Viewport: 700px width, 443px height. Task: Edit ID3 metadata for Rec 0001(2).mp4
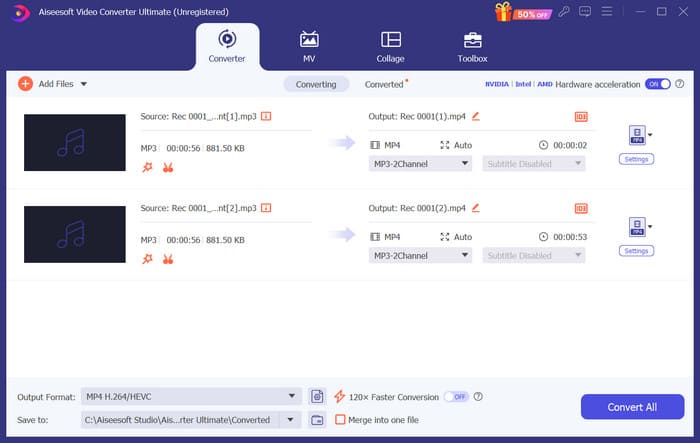tap(581, 209)
